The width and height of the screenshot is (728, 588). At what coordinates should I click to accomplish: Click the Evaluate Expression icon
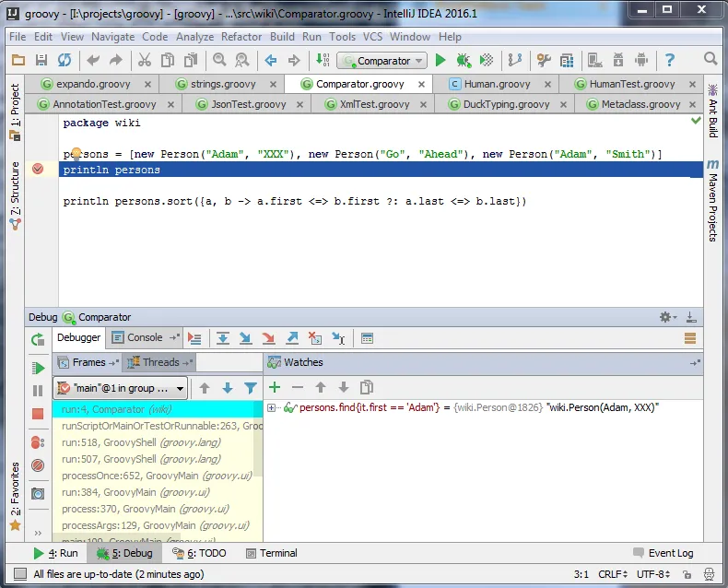(x=368, y=338)
